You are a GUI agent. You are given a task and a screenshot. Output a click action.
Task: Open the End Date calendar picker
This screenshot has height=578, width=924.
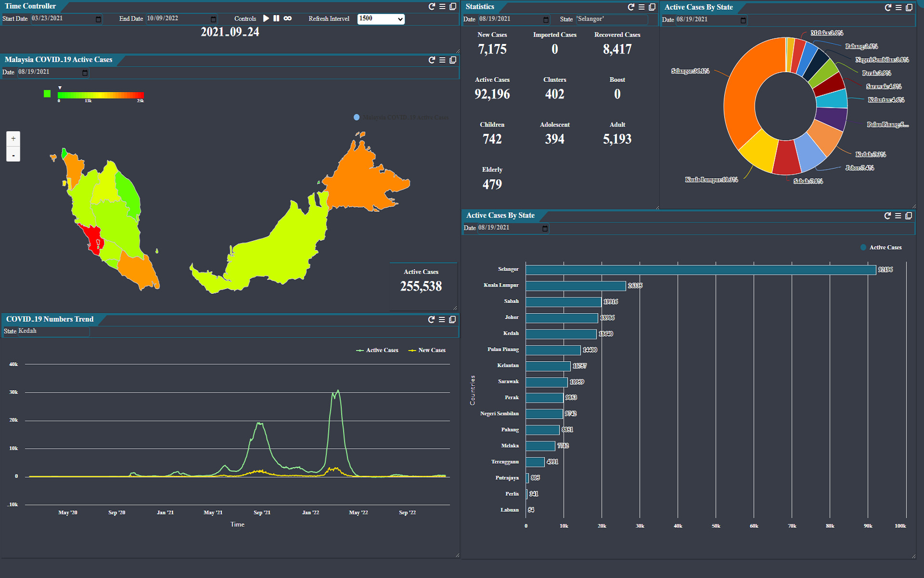213,19
